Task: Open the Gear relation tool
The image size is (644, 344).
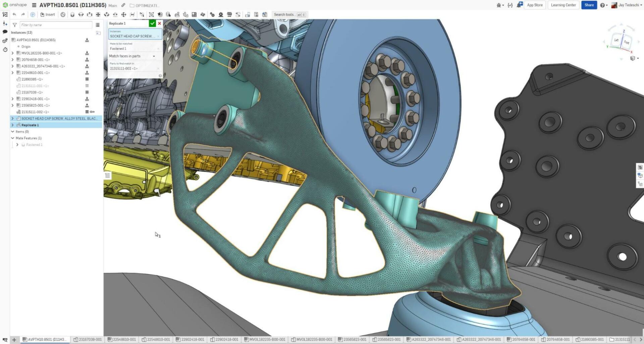Action: click(x=212, y=14)
